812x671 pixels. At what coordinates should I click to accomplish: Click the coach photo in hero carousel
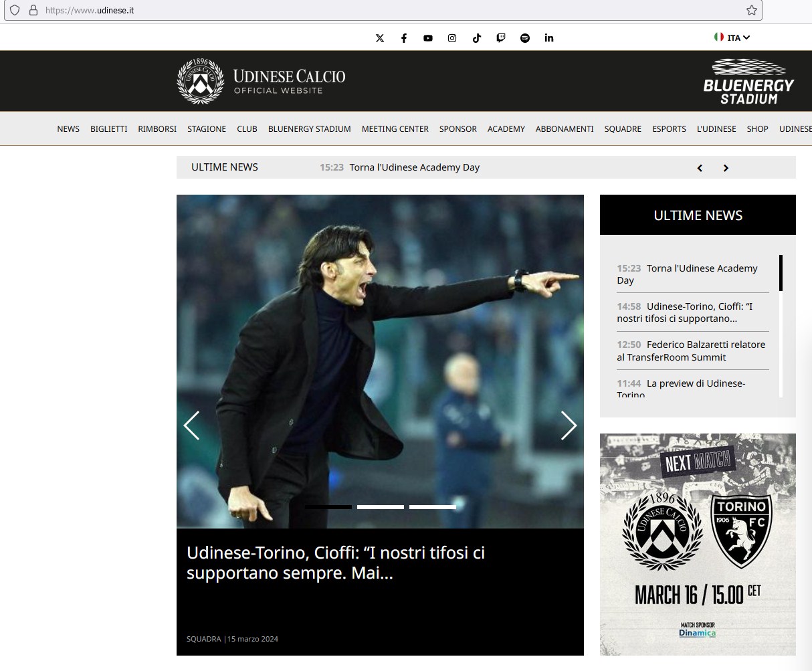pos(380,361)
